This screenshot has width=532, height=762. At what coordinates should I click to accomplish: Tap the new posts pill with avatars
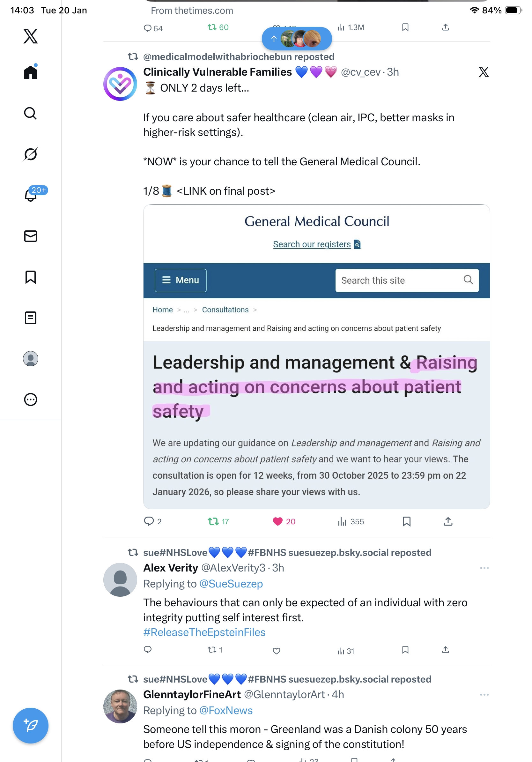(x=297, y=39)
